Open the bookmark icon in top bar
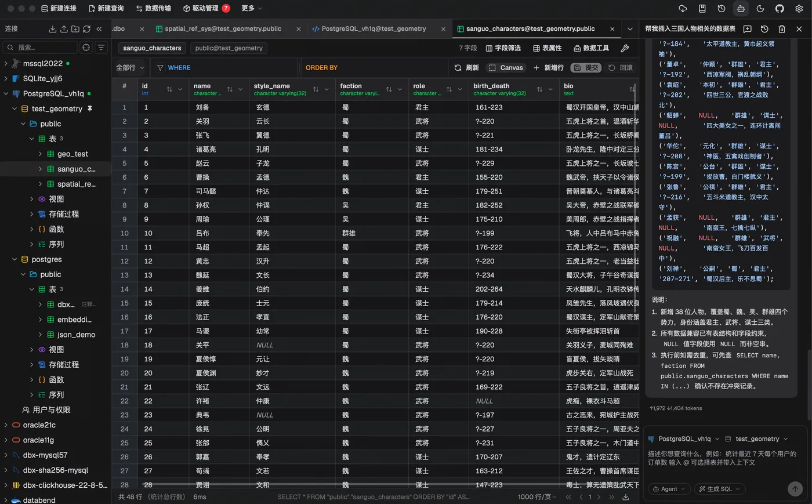Screen dimensions: 812x504 coord(702,9)
